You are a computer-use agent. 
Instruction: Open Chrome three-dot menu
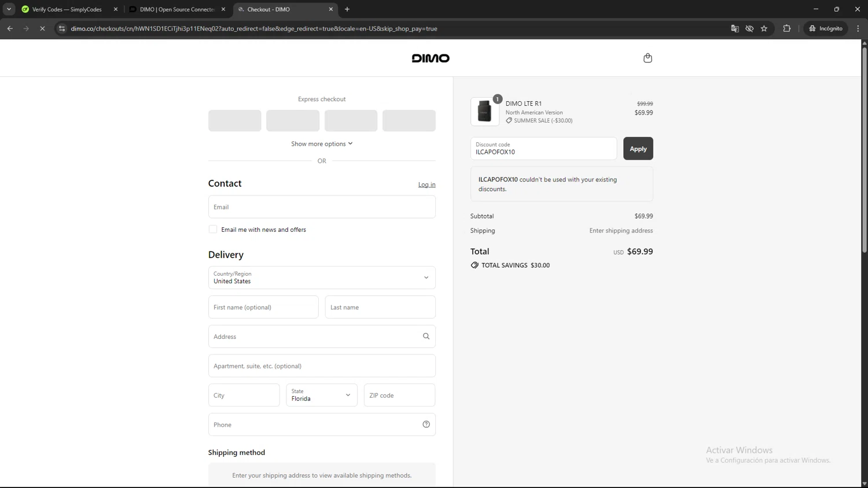click(x=858, y=28)
